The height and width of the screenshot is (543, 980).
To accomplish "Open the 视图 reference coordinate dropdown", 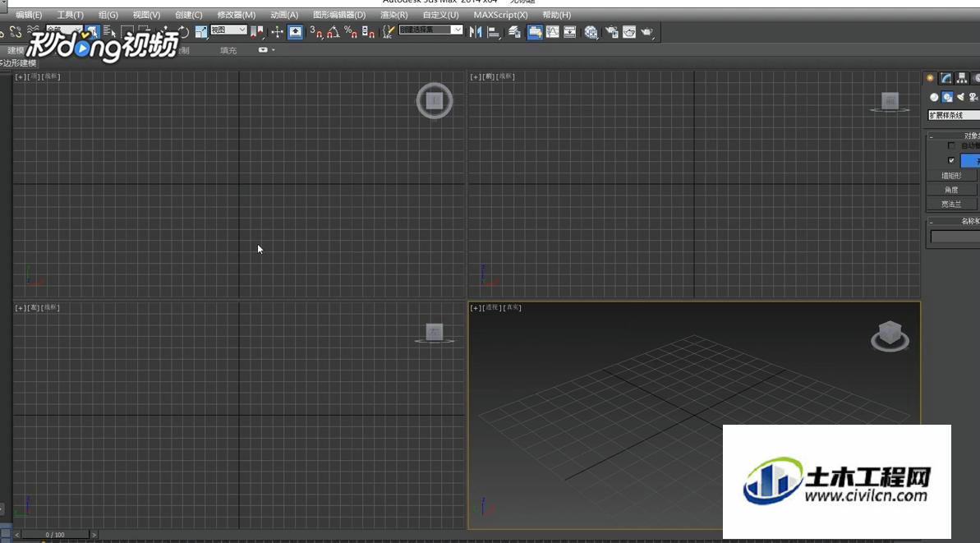I will pos(228,30).
